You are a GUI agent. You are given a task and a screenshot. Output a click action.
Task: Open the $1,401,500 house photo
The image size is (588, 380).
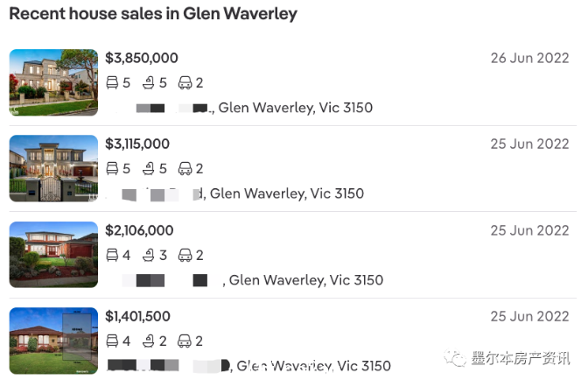click(53, 341)
